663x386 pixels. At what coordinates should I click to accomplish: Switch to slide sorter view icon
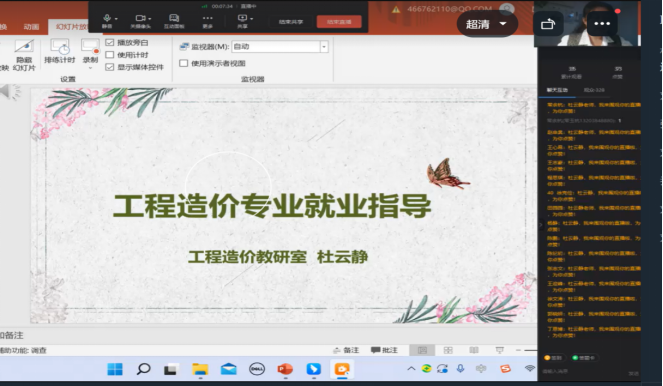click(x=448, y=350)
